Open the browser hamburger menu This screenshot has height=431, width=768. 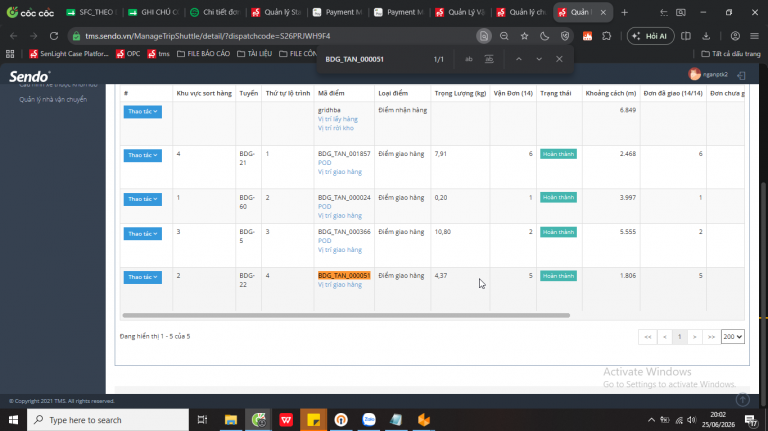tap(755, 36)
